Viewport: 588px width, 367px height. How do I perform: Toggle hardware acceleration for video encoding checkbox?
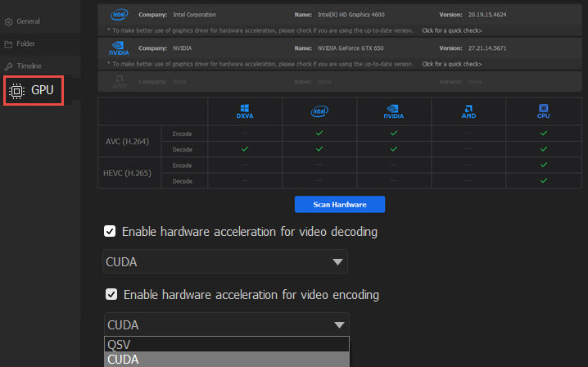[111, 294]
